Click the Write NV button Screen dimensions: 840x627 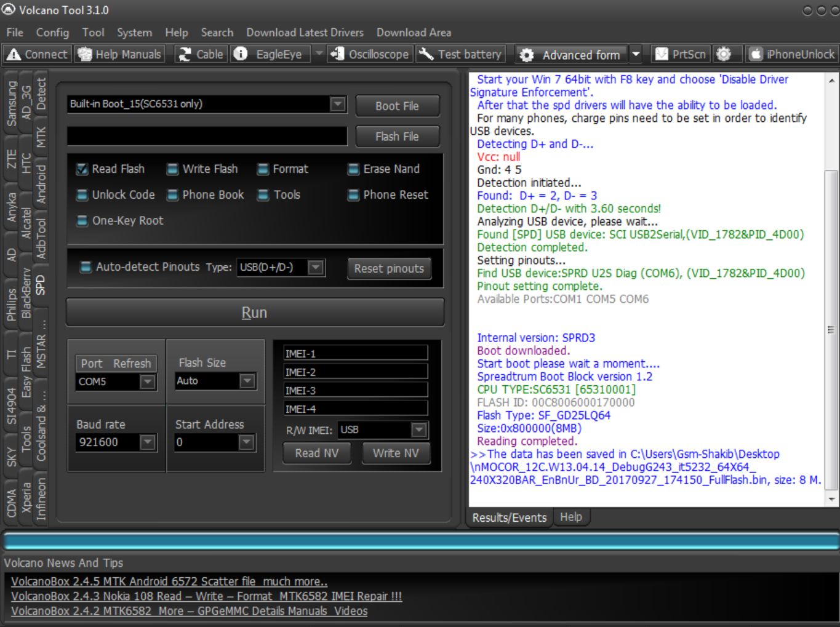[x=396, y=453]
